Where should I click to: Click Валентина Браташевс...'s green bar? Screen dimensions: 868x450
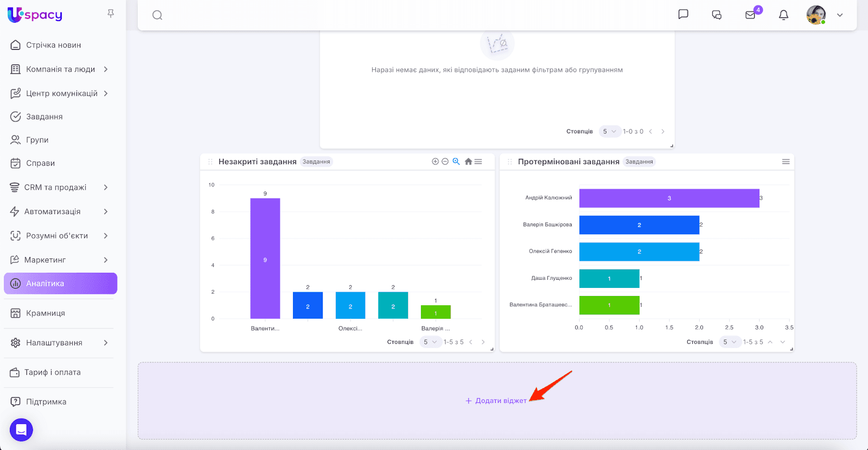[609, 305]
